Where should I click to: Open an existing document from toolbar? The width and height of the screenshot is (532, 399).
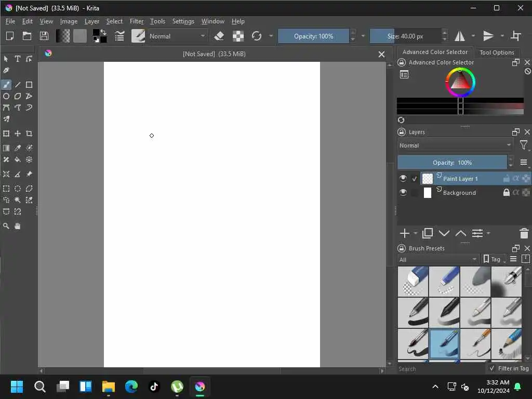(27, 36)
